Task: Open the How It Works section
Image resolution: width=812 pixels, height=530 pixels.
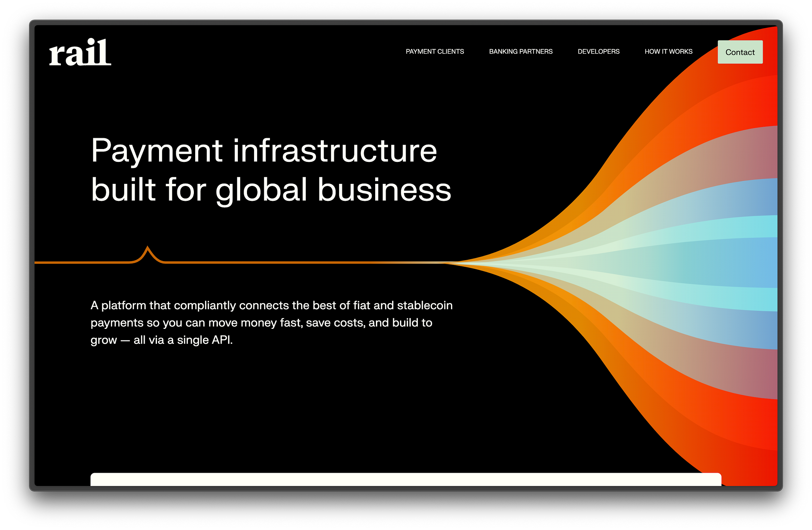Action: coord(668,51)
